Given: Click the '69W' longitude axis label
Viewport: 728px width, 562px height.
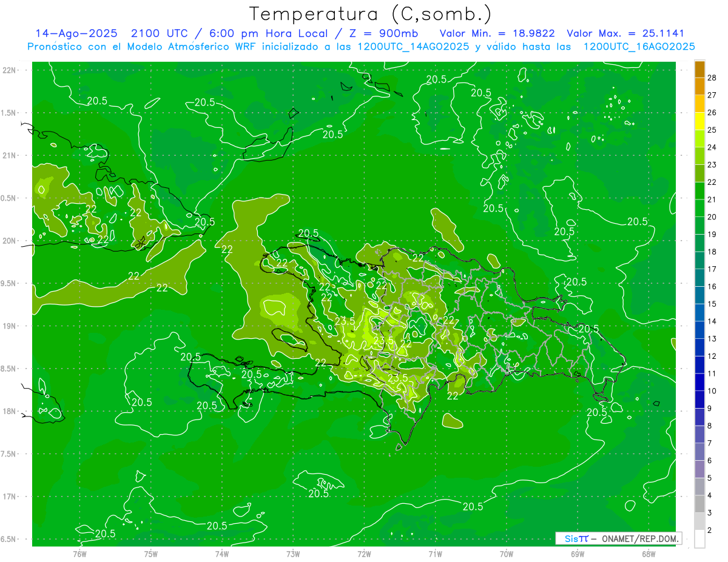Looking at the screenshot, I should point(578,554).
